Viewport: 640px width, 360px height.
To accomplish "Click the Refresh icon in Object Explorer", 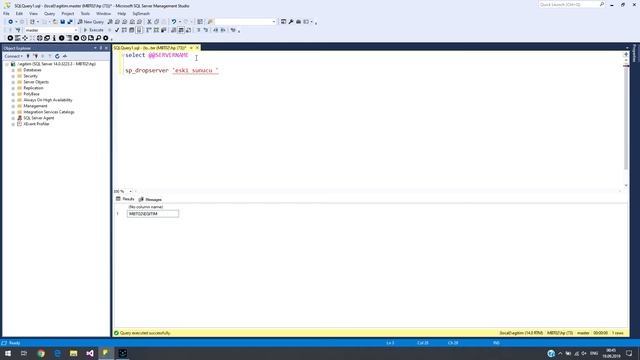I will (x=57, y=56).
